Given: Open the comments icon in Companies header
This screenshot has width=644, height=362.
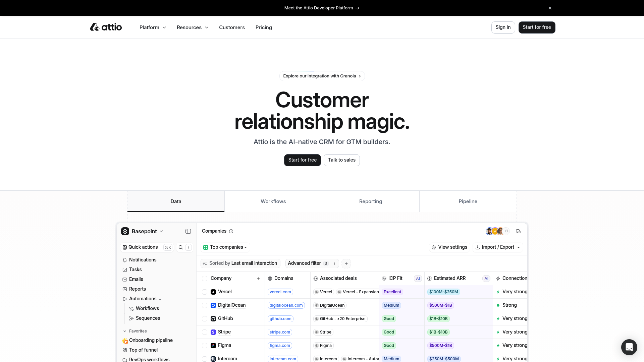Looking at the screenshot, I should tap(518, 231).
